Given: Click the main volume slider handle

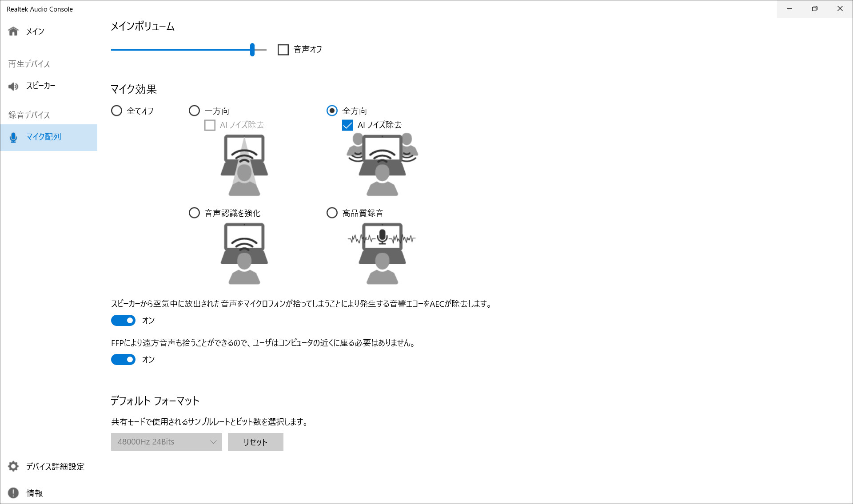Looking at the screenshot, I should pyautogui.click(x=252, y=50).
